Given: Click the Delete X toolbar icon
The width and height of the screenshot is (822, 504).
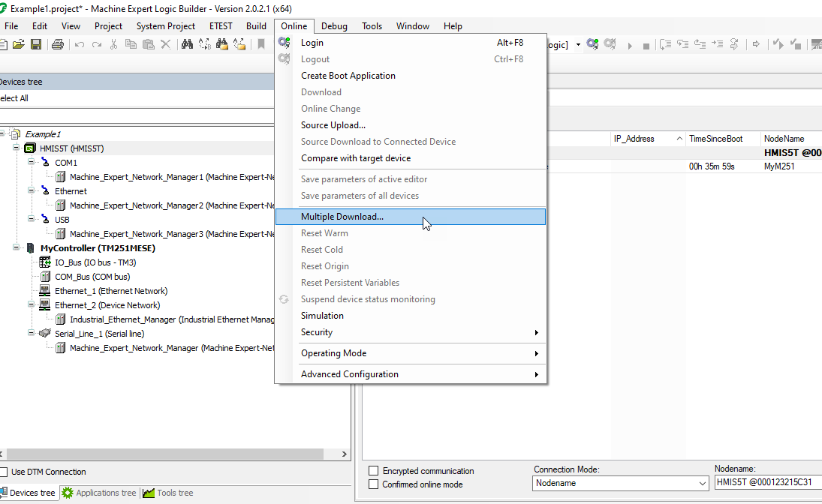Looking at the screenshot, I should click(166, 44).
